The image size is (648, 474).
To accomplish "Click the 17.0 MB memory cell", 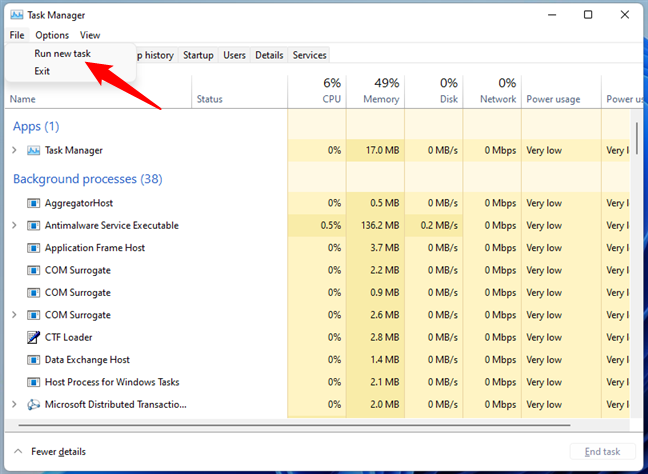I will [375, 150].
